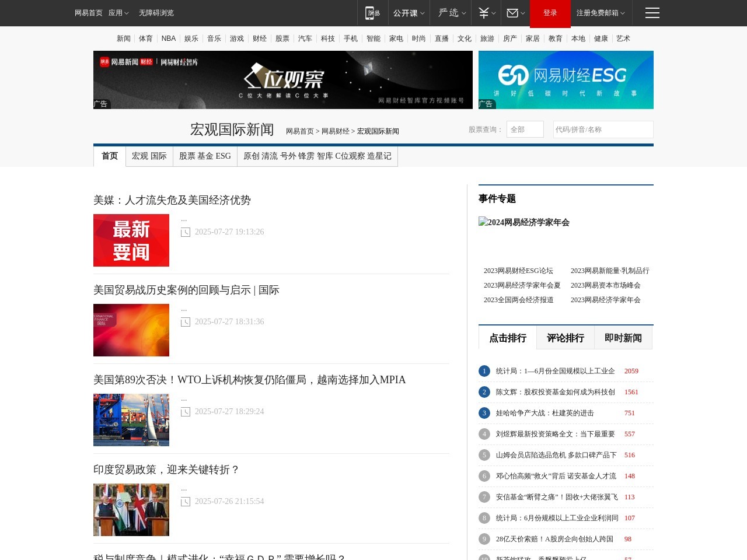Click the ¥ currency icon in the top bar

pos(483,13)
